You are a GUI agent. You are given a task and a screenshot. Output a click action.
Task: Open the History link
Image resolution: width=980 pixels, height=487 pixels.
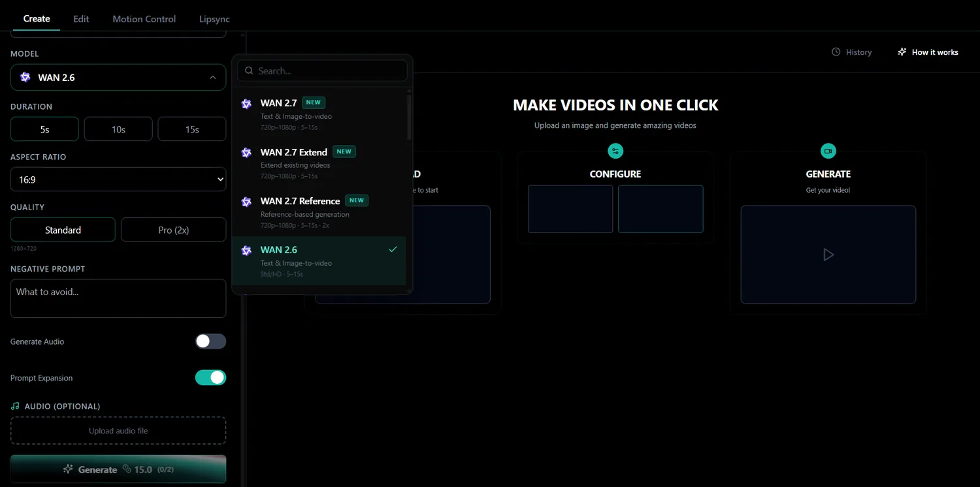(x=852, y=52)
